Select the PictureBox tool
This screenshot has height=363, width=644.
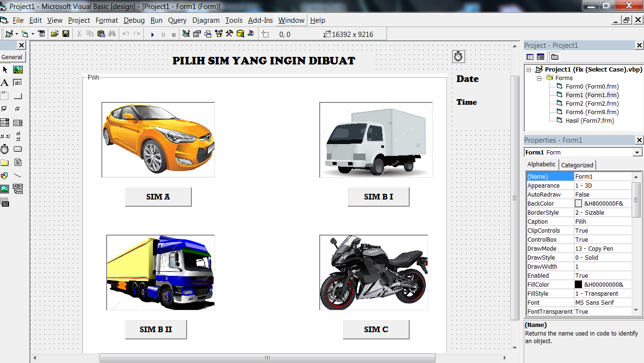pos(18,70)
